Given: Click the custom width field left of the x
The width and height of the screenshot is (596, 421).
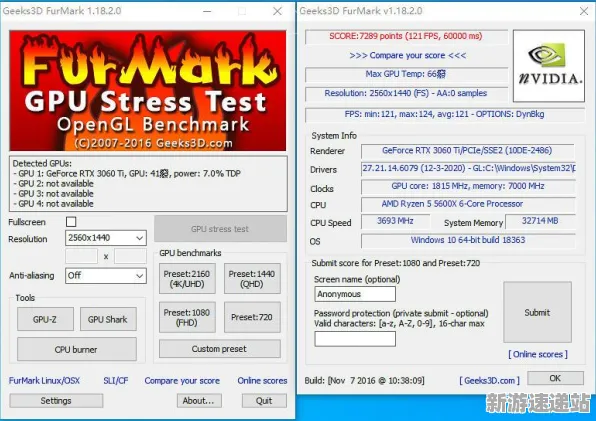Looking at the screenshot, I should pyautogui.click(x=81, y=256).
